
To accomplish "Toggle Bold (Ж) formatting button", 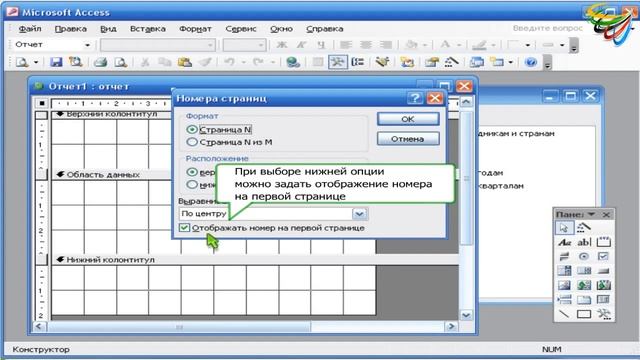I will tap(282, 44).
